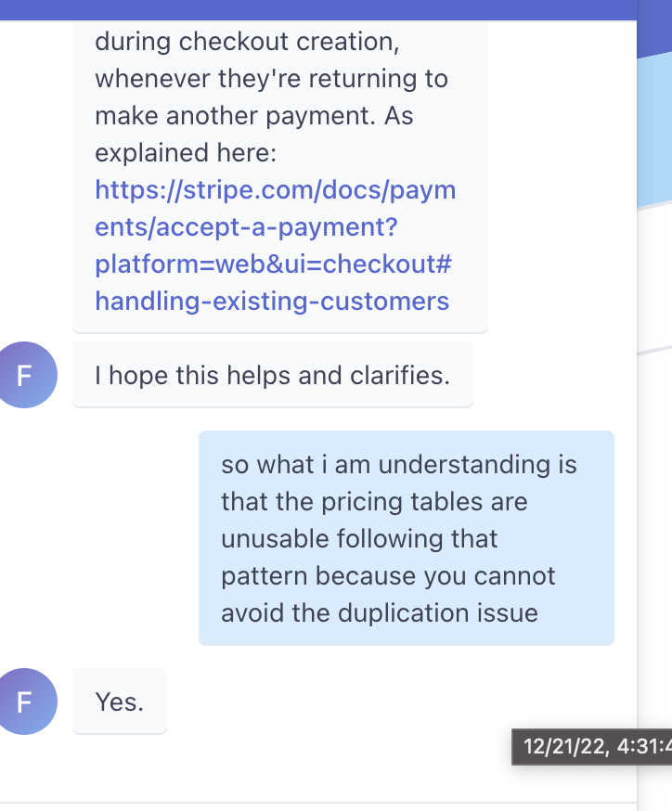The image size is (672, 811).
Task: Click the link about handling existing customers
Action: coord(271,301)
